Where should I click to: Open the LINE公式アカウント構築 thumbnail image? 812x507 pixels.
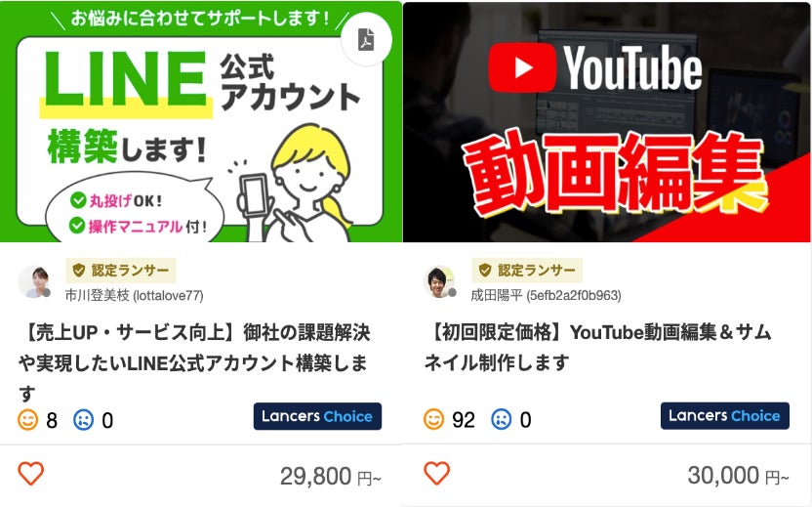click(201, 122)
